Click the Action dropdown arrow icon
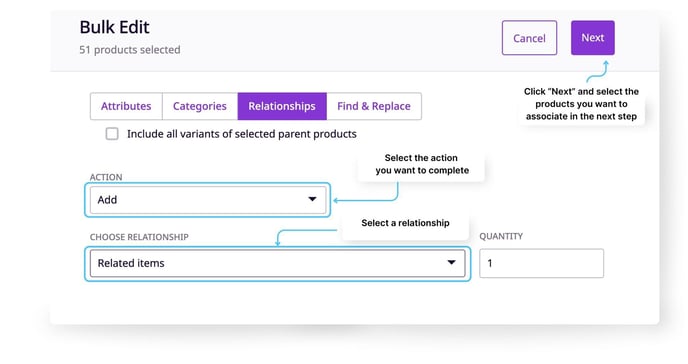This screenshot has height=364, width=688. coord(312,199)
